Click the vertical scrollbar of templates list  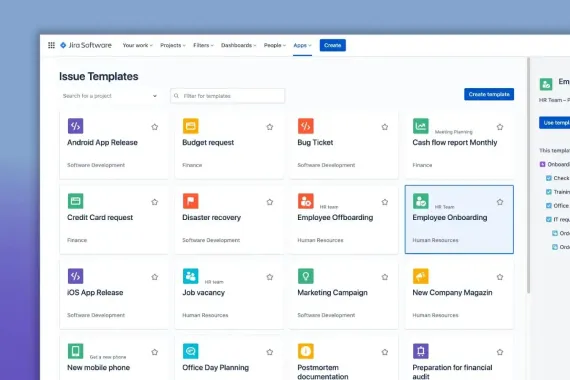(x=529, y=175)
